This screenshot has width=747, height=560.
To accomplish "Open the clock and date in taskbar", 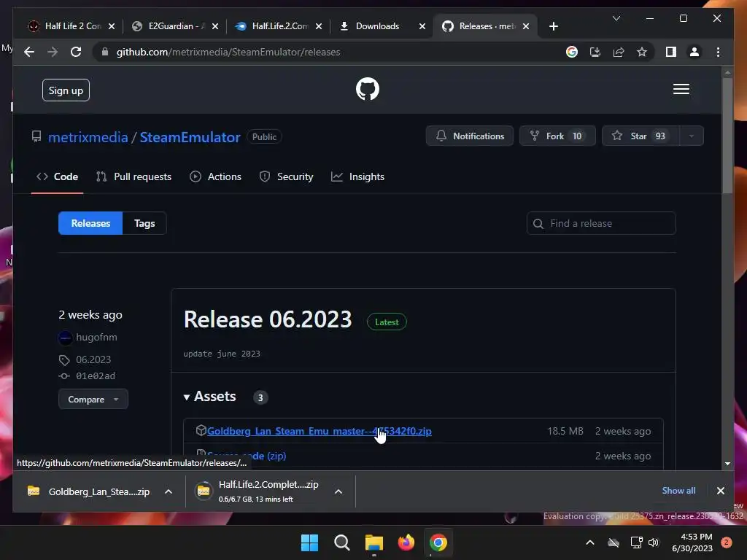I will pos(692,542).
